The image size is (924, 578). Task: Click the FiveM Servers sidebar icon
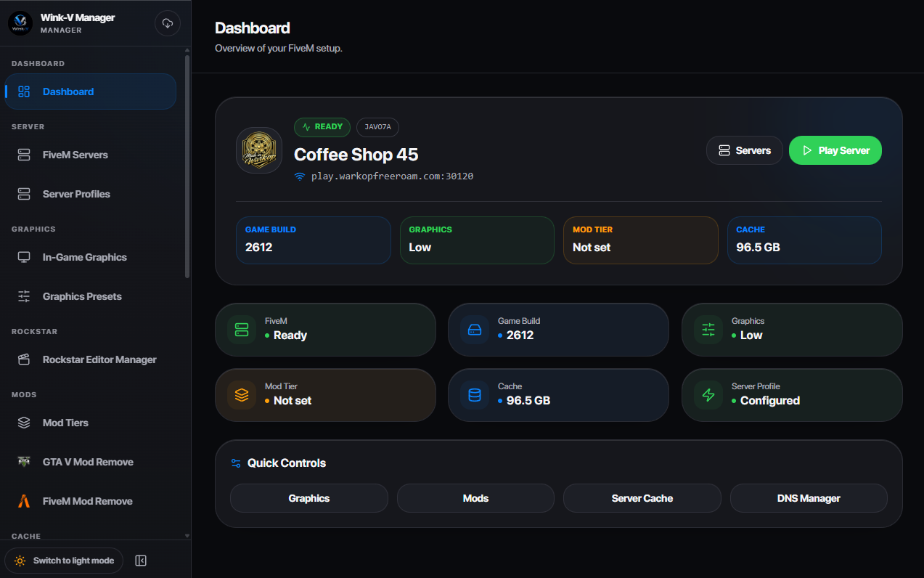pyautogui.click(x=24, y=155)
